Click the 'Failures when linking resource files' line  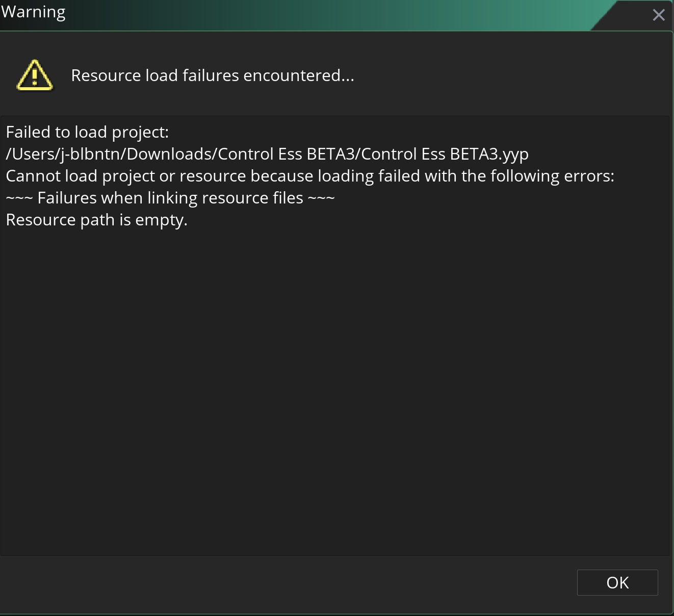tap(170, 198)
